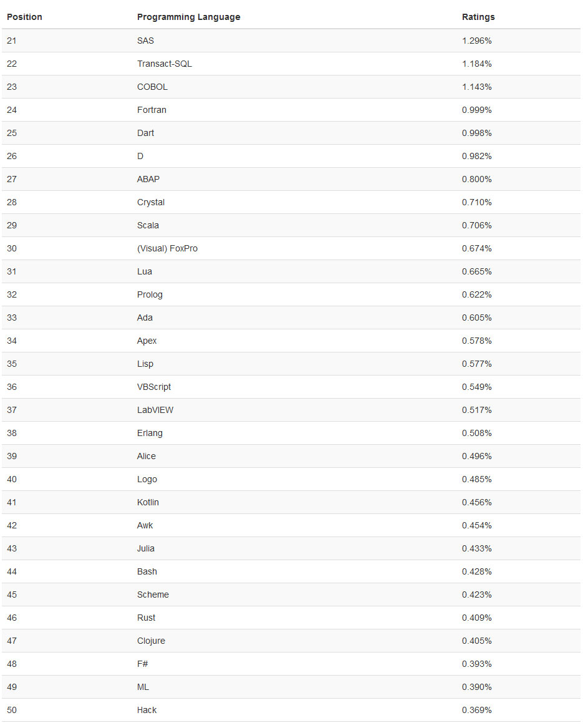The width and height of the screenshot is (583, 728).
Task: Click the VBScript table row text
Action: tap(154, 387)
